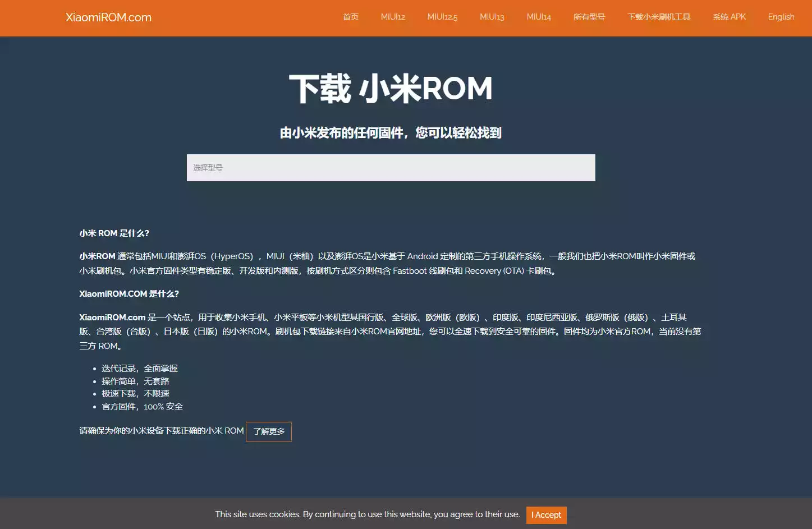Image resolution: width=812 pixels, height=529 pixels.
Task: Open the MIUI14 menu item
Action: click(539, 17)
